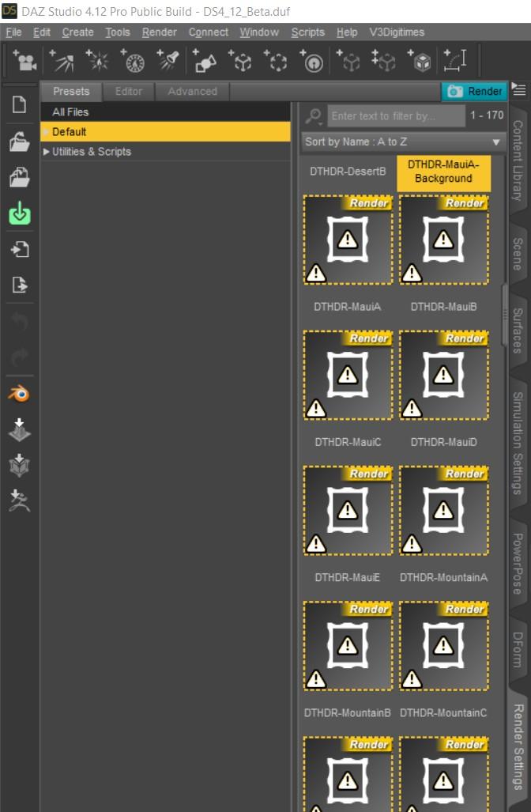Click the cube with down arrow icon
The image size is (531, 812).
tap(20, 465)
